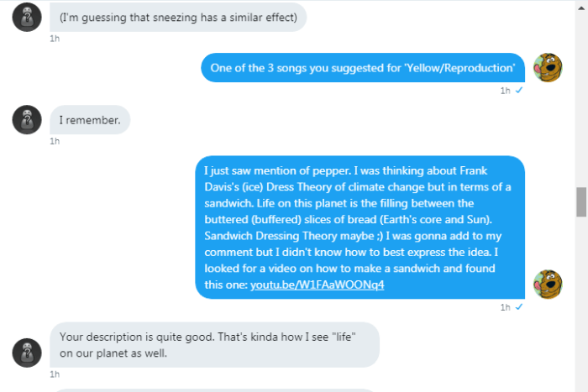
Task: Select the "Your description is quite good" bubble
Action: [214, 344]
